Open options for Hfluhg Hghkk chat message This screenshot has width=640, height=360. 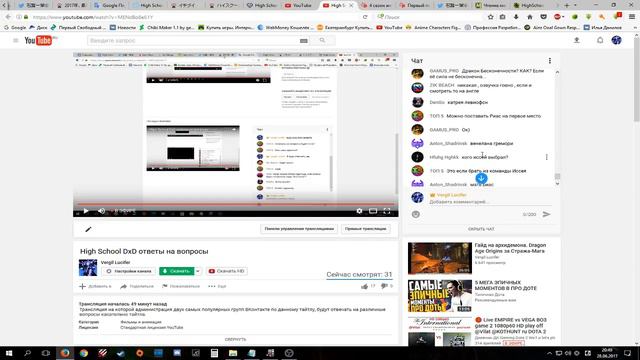pos(547,157)
